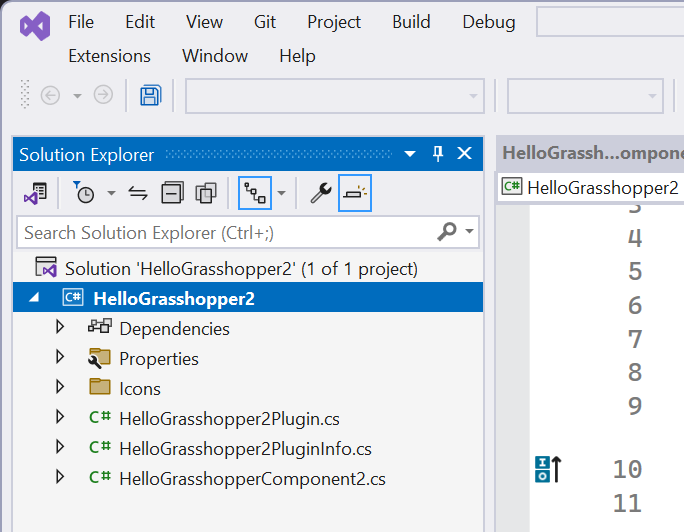Open file nesting options dropdown arrow
The height and width of the screenshot is (532, 684).
point(282,193)
